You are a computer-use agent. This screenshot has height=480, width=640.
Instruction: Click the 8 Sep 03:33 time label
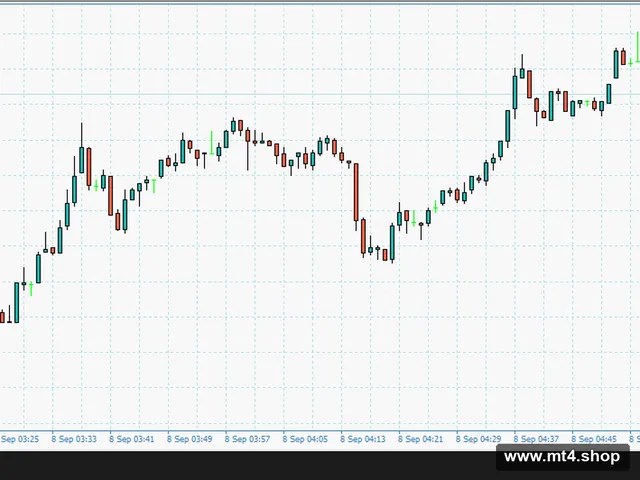[x=74, y=439]
